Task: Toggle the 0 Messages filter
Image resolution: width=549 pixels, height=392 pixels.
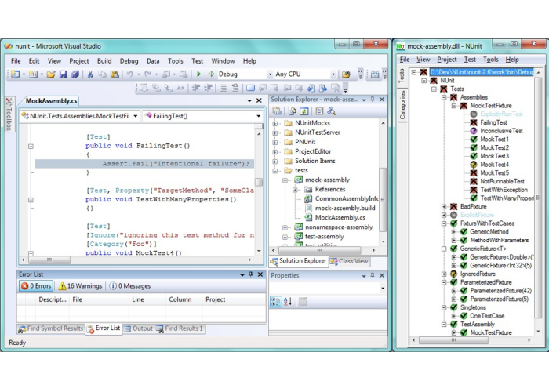Action: coord(130,286)
